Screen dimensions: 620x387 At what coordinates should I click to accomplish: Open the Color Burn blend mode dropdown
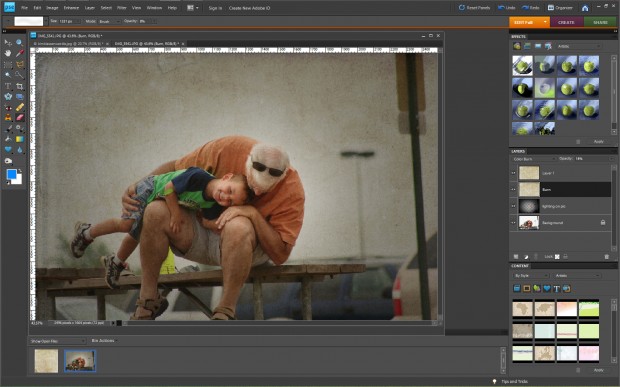tap(534, 159)
